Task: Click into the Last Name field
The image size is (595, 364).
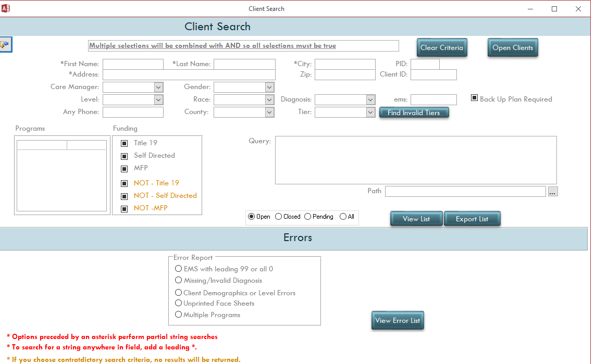Action: click(245, 64)
